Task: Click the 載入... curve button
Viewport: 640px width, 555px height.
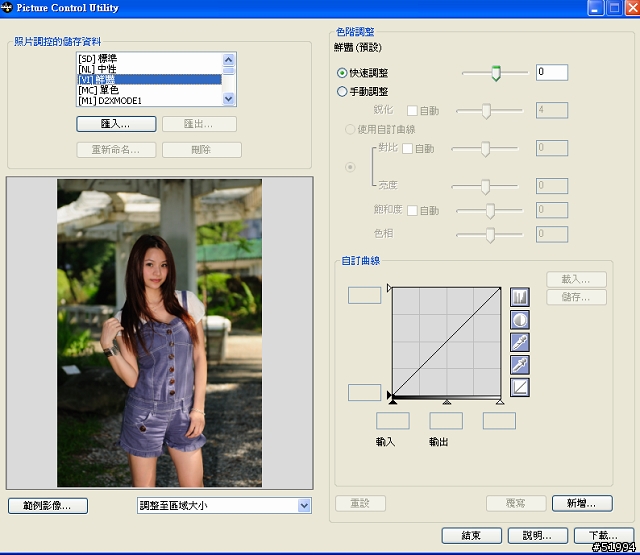Action: click(576, 280)
